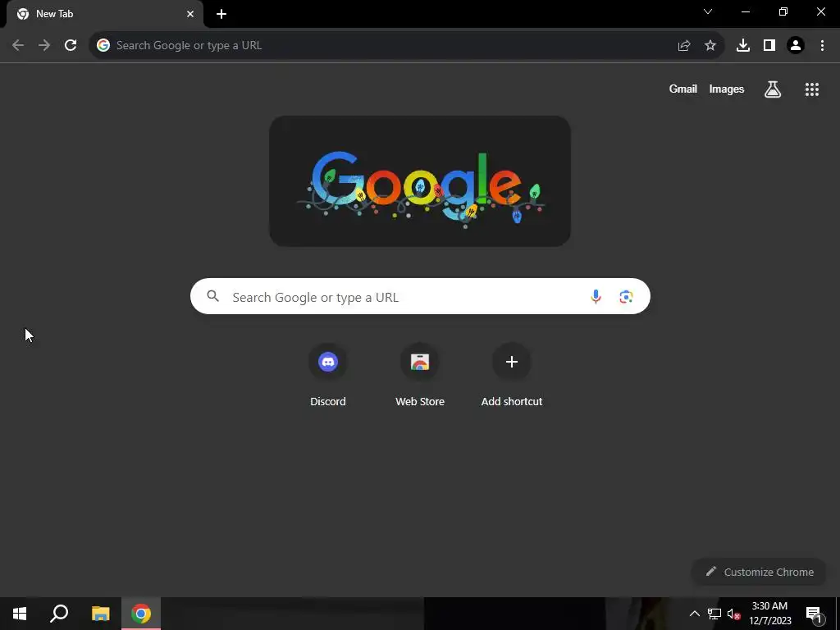This screenshot has height=630, width=840.
Task: Open Windows taskbar search
Action: [x=59, y=614]
